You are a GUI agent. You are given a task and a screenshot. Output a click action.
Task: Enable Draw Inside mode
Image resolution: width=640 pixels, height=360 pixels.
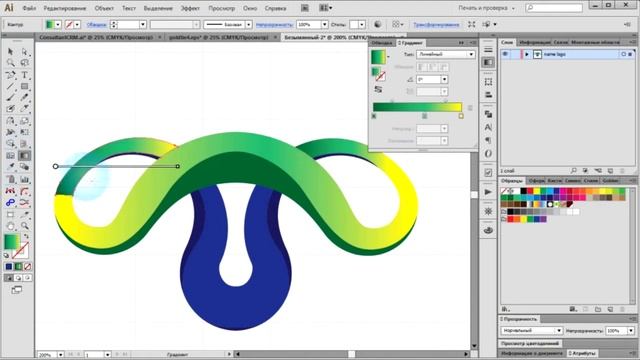tap(27, 278)
